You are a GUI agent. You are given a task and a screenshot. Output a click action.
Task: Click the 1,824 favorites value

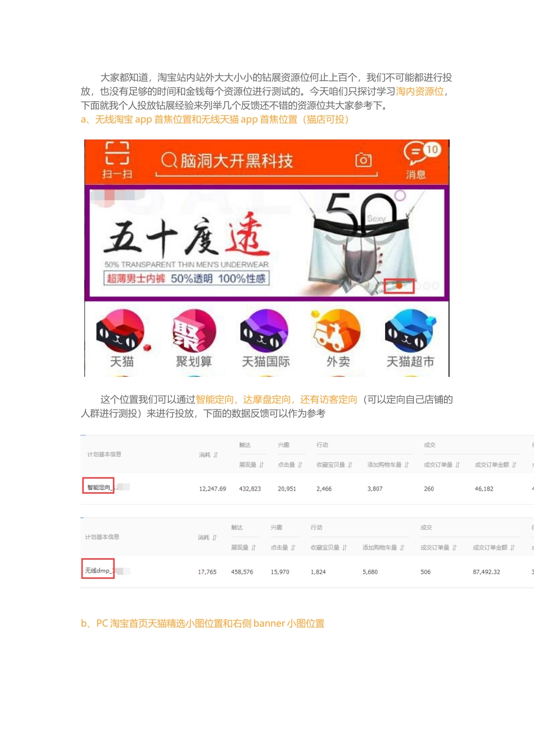318,572
